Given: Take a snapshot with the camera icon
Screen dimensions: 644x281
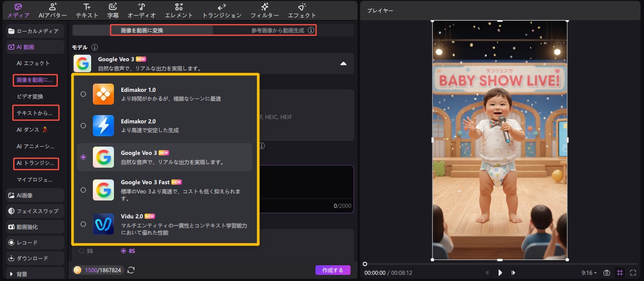Looking at the screenshot, I should tap(607, 273).
